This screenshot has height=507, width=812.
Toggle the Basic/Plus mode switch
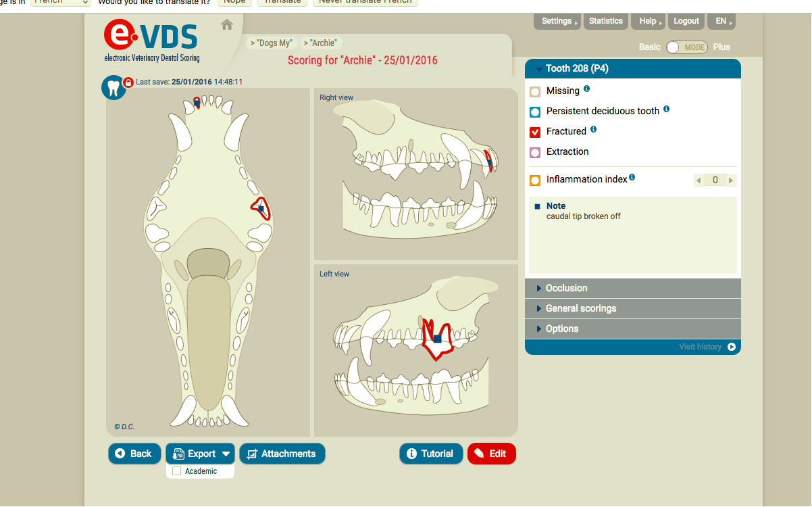pyautogui.click(x=686, y=47)
